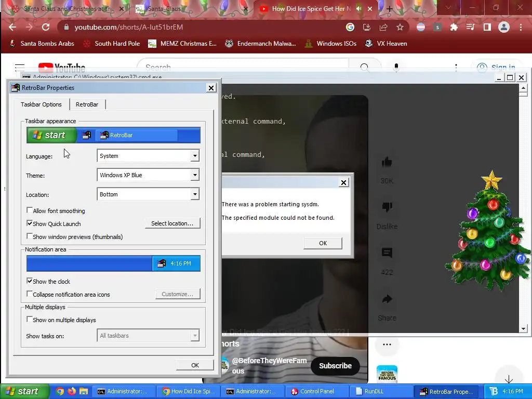The height and width of the screenshot is (399, 532).
Task: Click OK in the sysdm error dialog
Action: pyautogui.click(x=323, y=243)
